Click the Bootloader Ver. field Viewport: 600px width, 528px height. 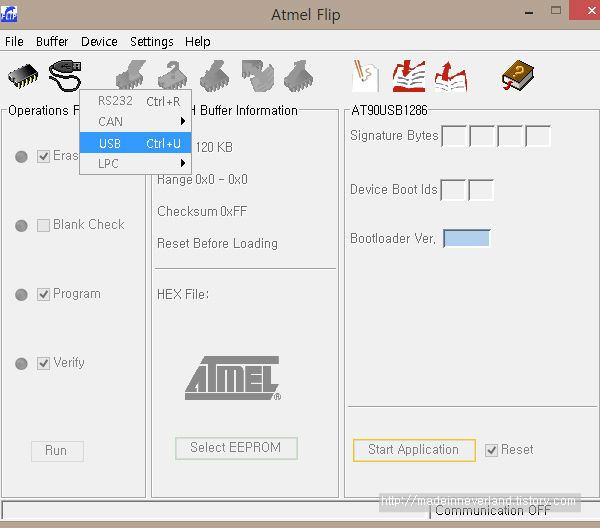coord(466,238)
